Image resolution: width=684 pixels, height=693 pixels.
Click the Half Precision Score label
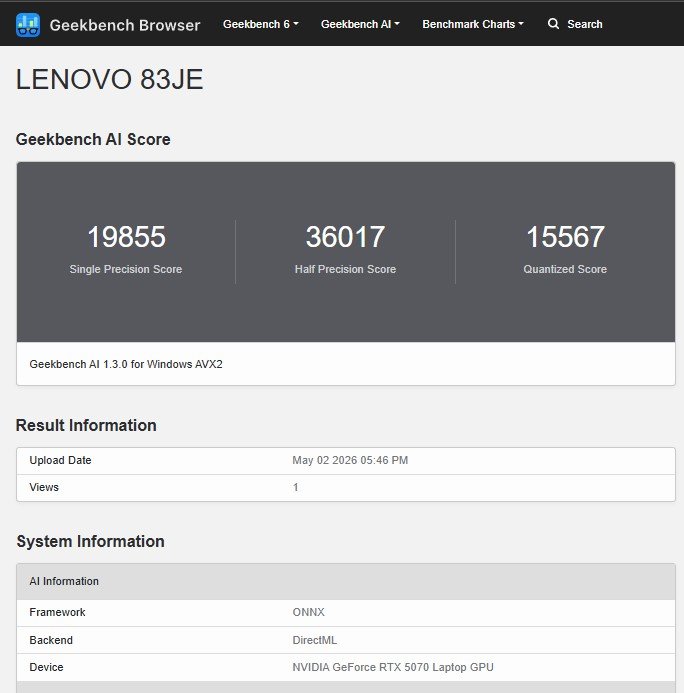[x=346, y=269]
